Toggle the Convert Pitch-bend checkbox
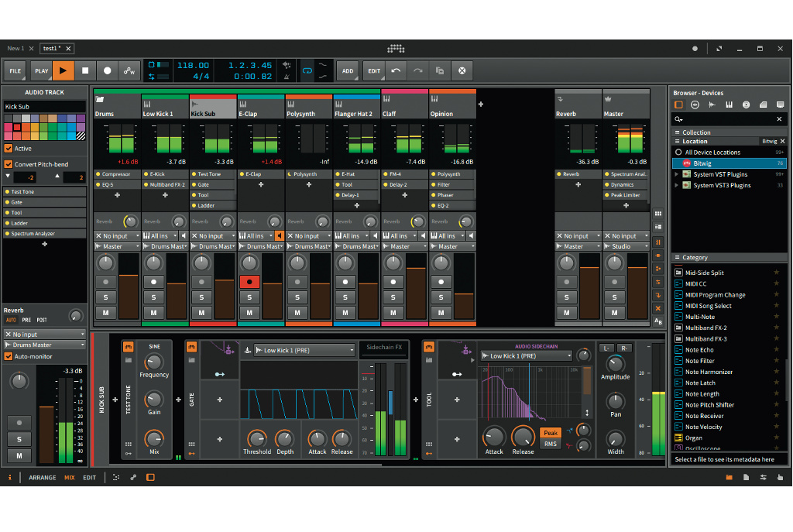This screenshot has width=793, height=532. [9, 164]
